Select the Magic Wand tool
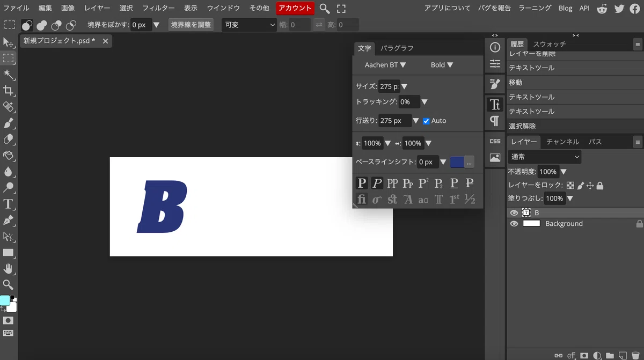644x360 pixels. pos(8,74)
